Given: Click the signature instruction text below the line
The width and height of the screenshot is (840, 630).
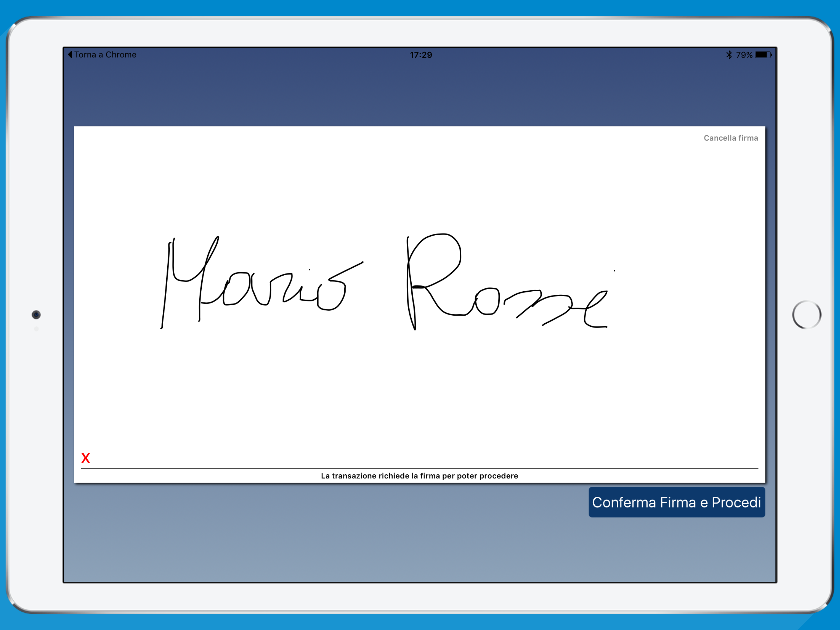Looking at the screenshot, I should point(419,476).
